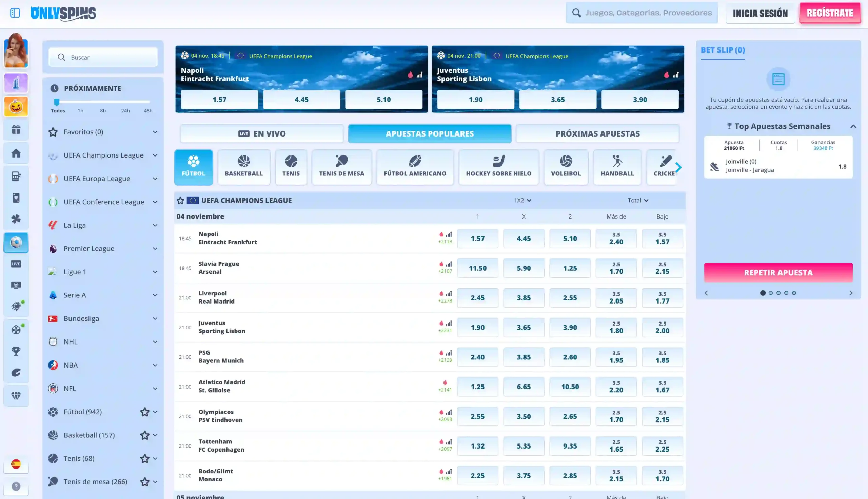
Task: Select the Tenis de Mesa sport icon
Action: tap(341, 167)
